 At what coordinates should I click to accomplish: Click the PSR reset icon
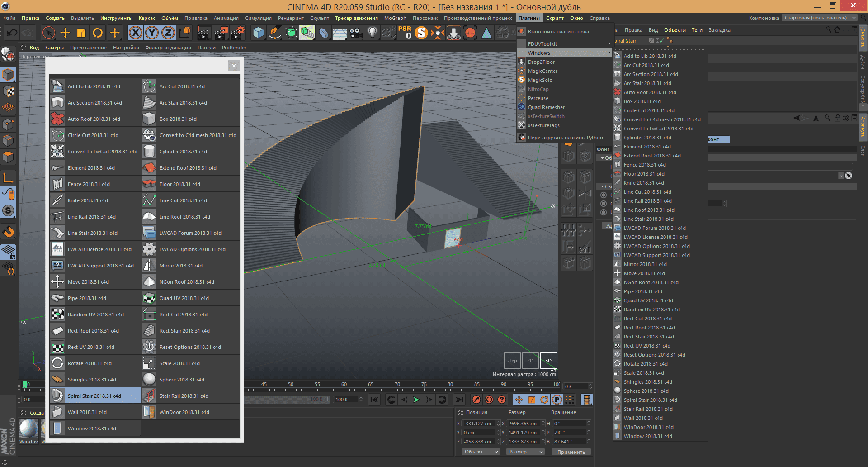405,33
